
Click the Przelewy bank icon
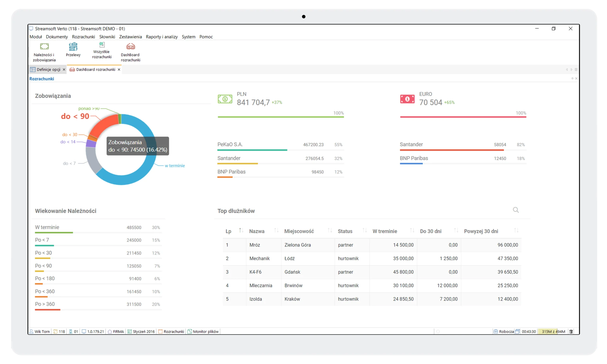click(73, 46)
